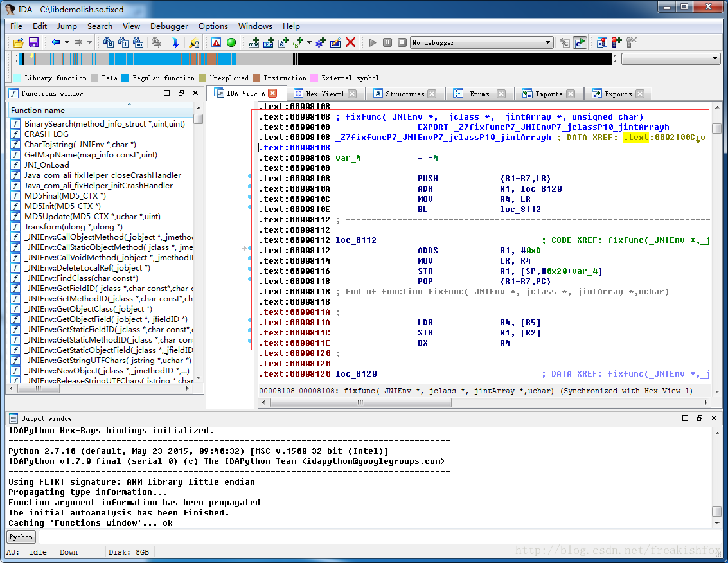Open the back history dropdown arrow
The height and width of the screenshot is (563, 728).
pyautogui.click(x=67, y=42)
